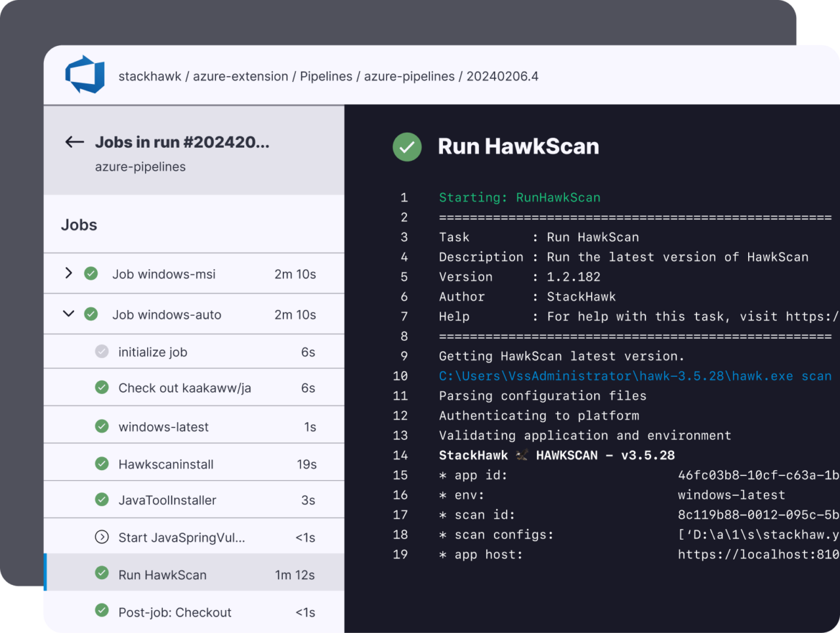Open the stackhawk breadcrumb link
This screenshot has height=633, width=840.
150,76
